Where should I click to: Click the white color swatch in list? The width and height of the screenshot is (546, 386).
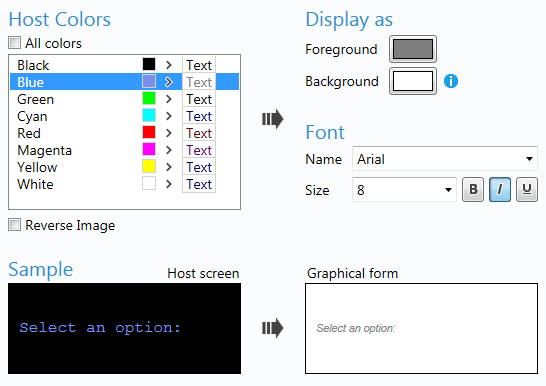tap(149, 183)
